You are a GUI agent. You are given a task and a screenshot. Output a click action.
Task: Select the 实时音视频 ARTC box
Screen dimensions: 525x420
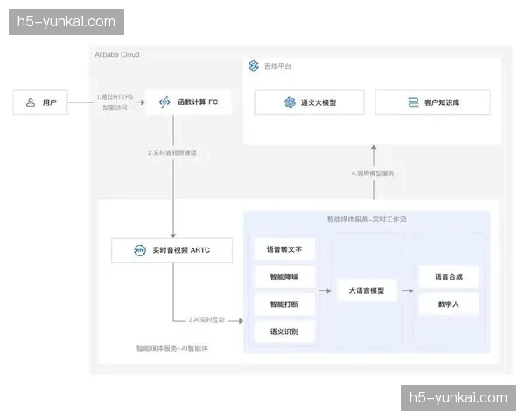pyautogui.click(x=171, y=250)
